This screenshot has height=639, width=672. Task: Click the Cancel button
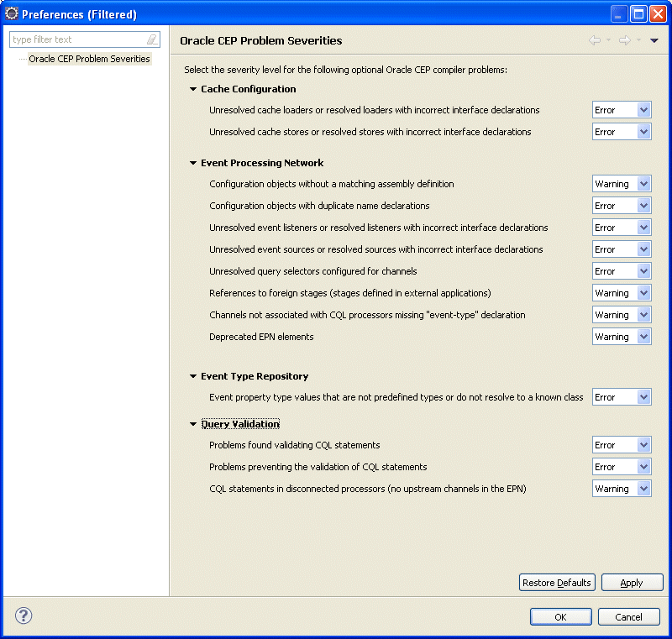(628, 616)
